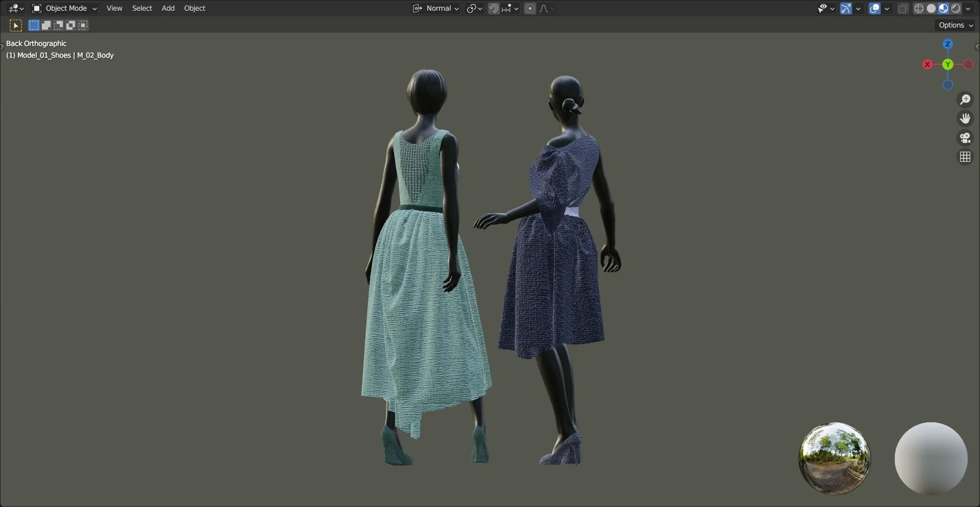Click the blue negative Z gizmo circle
980x507 pixels.
tap(947, 85)
